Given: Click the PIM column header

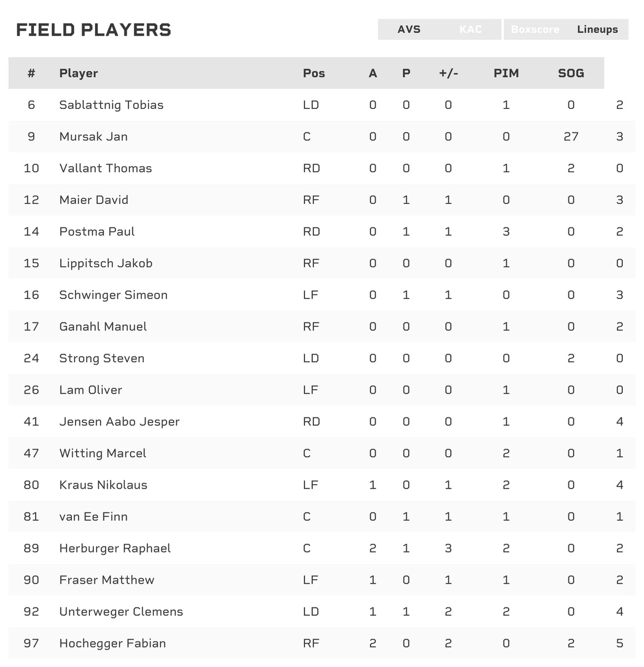Looking at the screenshot, I should 506,73.
